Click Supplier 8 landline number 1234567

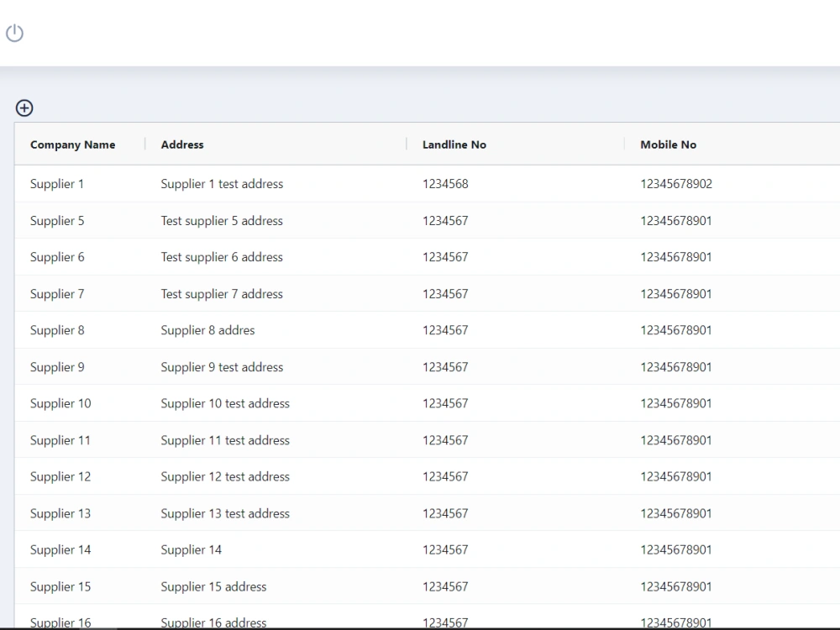click(x=445, y=330)
